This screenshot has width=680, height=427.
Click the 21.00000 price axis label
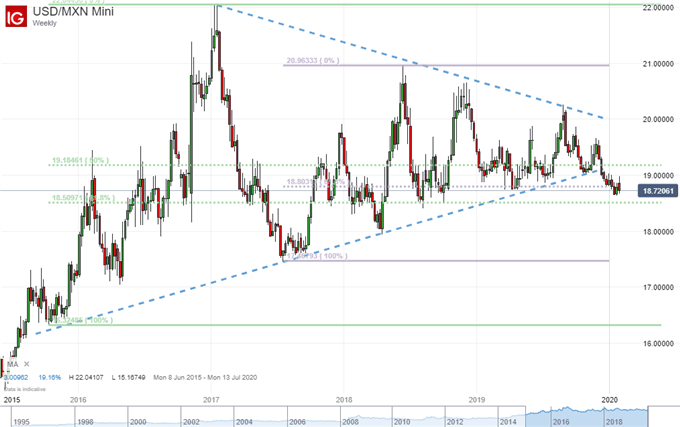(657, 64)
